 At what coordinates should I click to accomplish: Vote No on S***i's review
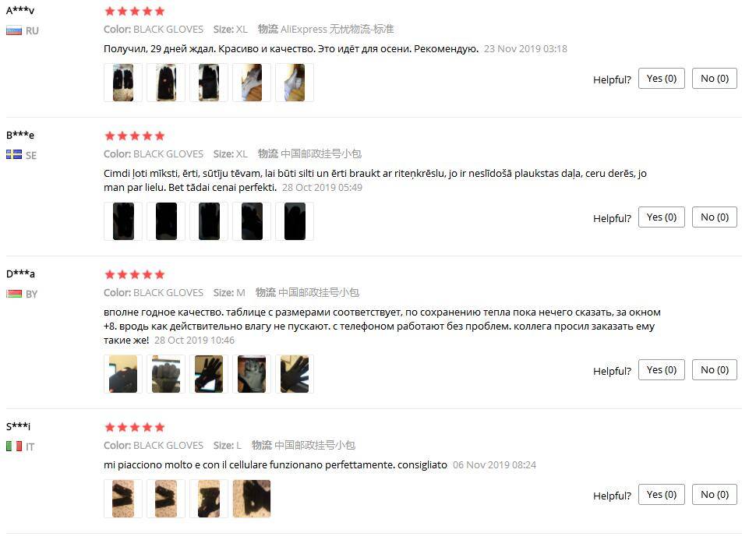[715, 495]
